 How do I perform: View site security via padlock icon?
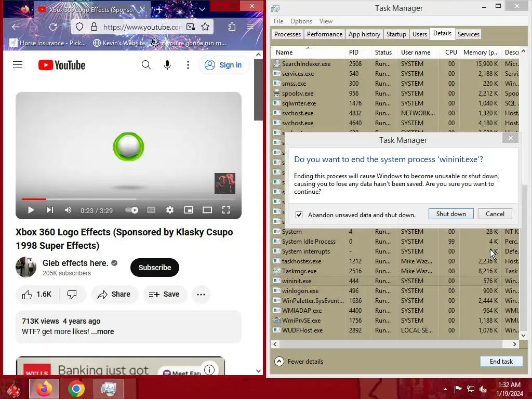[x=94, y=27]
